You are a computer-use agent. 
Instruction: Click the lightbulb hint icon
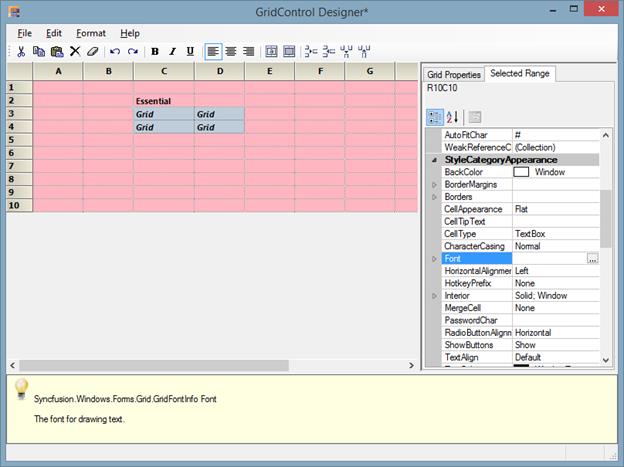point(21,389)
